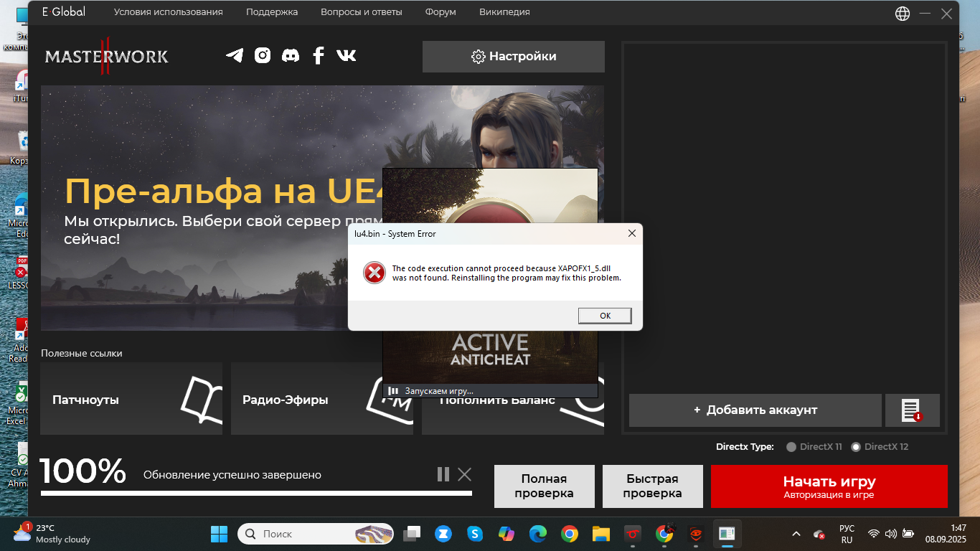
Task: Click the Запускаем игру status text
Action: [439, 391]
